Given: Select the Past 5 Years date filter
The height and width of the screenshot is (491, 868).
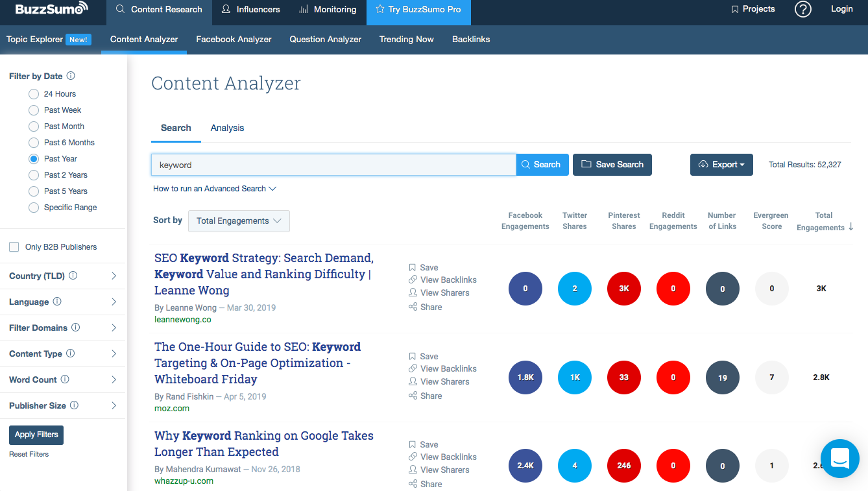Looking at the screenshot, I should click(x=34, y=191).
